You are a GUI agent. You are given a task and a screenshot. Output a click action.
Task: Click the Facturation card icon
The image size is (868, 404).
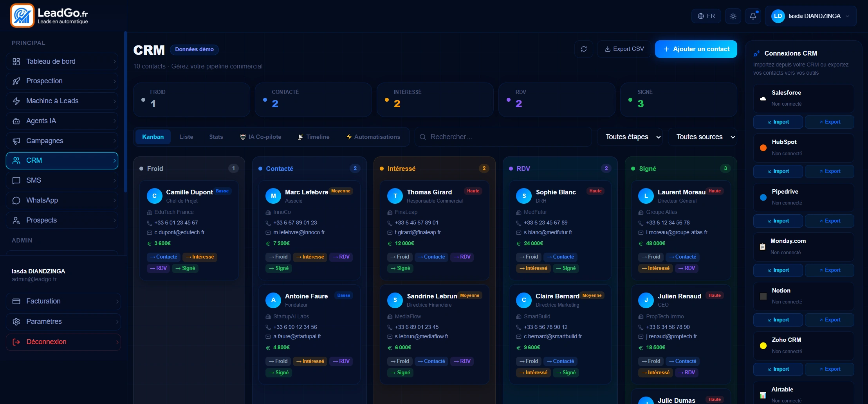16,301
